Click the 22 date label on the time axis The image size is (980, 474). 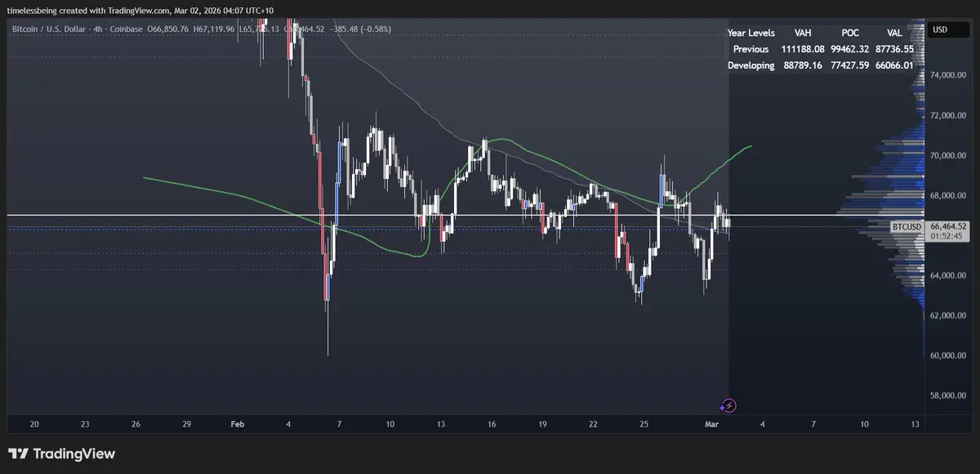pos(593,424)
